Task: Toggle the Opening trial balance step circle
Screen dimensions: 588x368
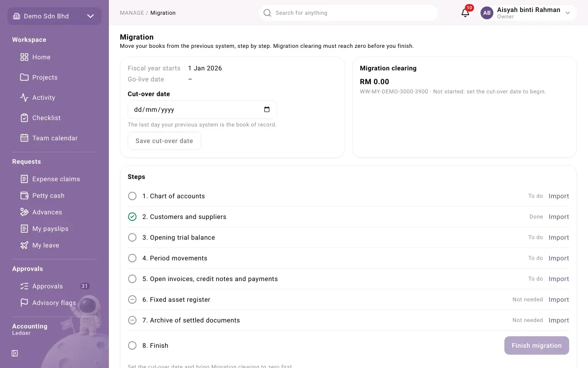Action: [132, 237]
